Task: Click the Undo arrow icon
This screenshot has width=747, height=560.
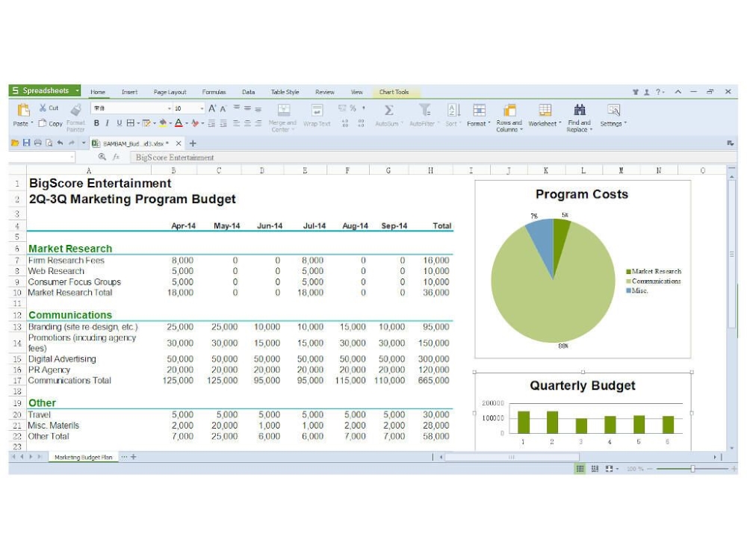Action: 59,143
